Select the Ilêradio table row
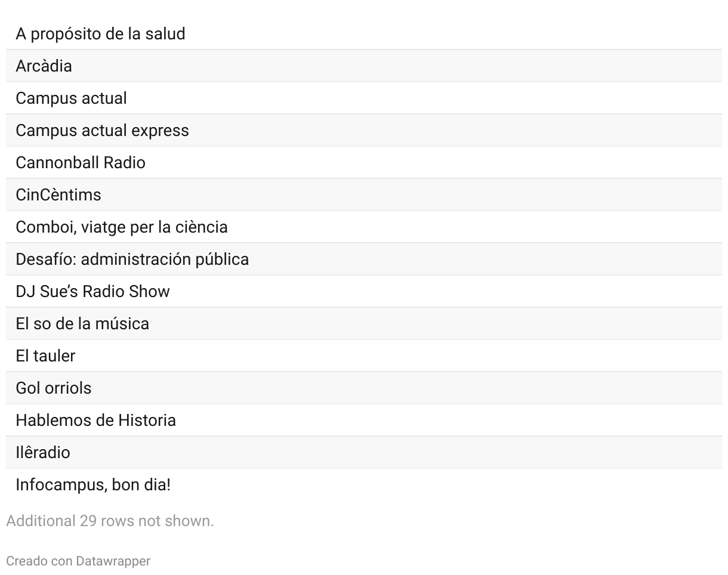The height and width of the screenshot is (575, 728). pyautogui.click(x=43, y=453)
